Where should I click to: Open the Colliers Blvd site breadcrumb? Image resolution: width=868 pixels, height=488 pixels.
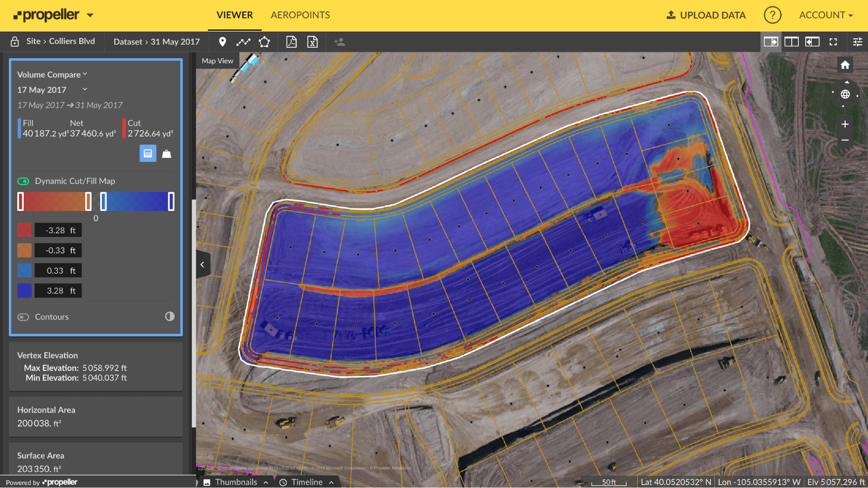72,41
